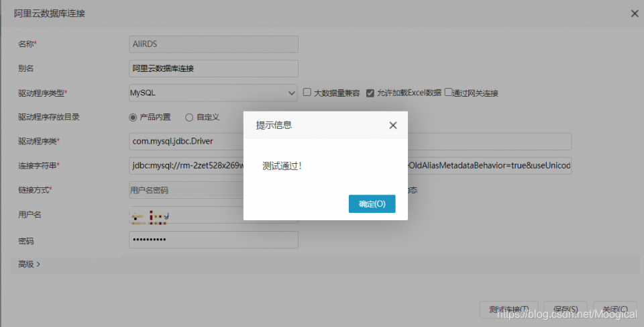This screenshot has height=327, width=644.
Task: Select the 自定义 radio button
Action: coord(189,118)
